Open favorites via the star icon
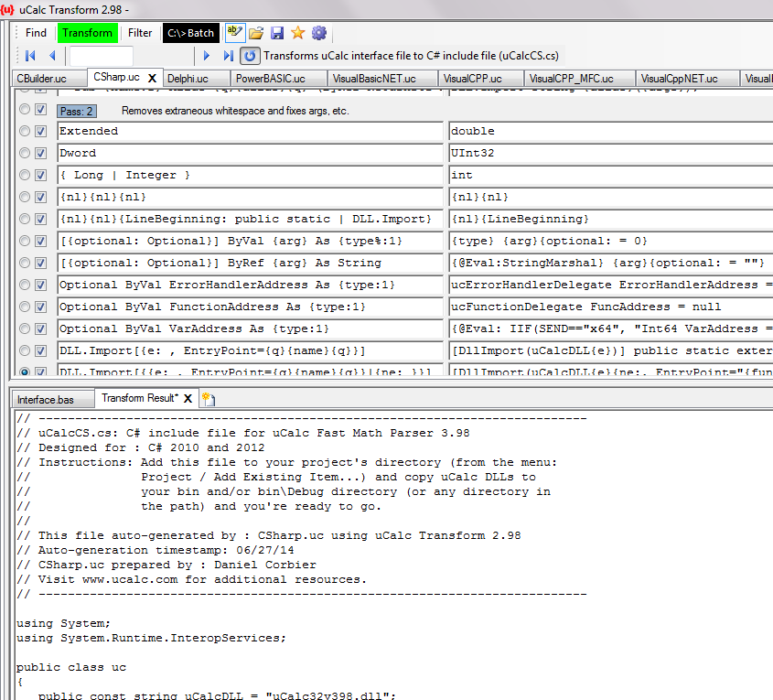The height and width of the screenshot is (700, 773). point(297,31)
